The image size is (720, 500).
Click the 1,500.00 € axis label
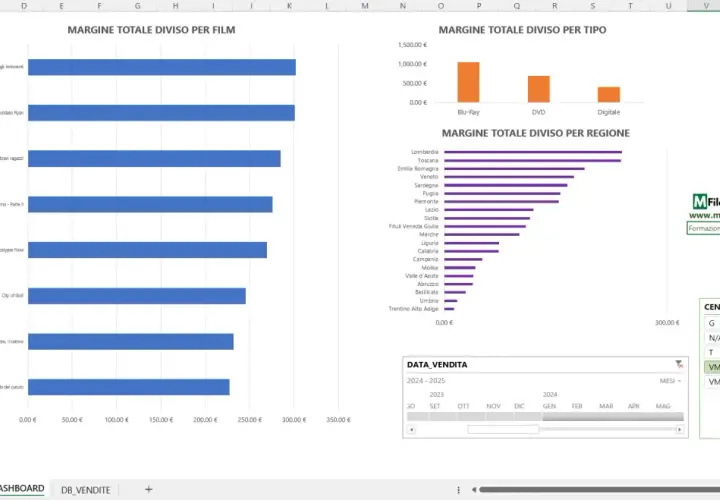click(x=412, y=45)
